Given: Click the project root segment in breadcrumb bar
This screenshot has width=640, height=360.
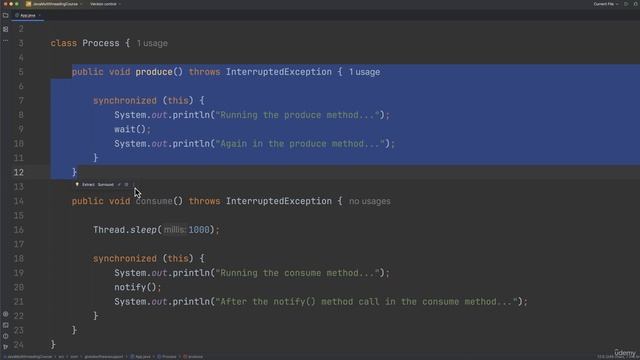Looking at the screenshot, I should click(x=28, y=357).
